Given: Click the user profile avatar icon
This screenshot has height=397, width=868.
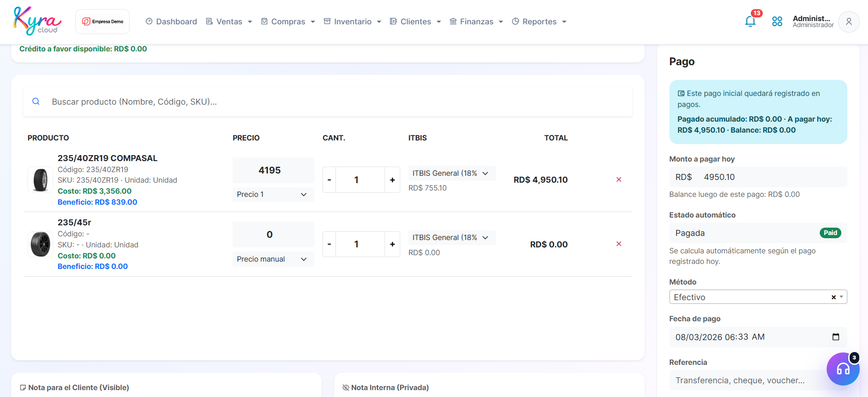Looking at the screenshot, I should (x=849, y=22).
